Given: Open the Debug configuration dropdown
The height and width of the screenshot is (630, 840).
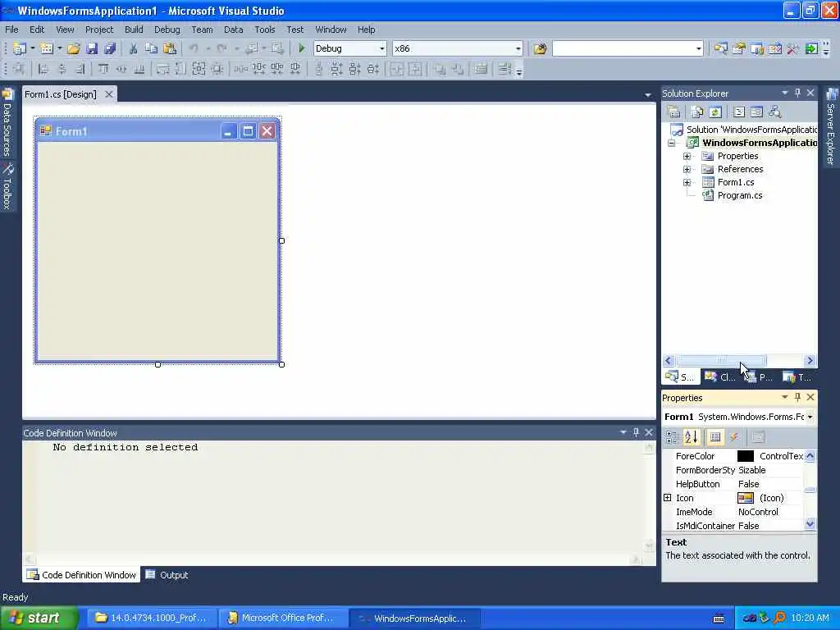Looking at the screenshot, I should click(382, 48).
